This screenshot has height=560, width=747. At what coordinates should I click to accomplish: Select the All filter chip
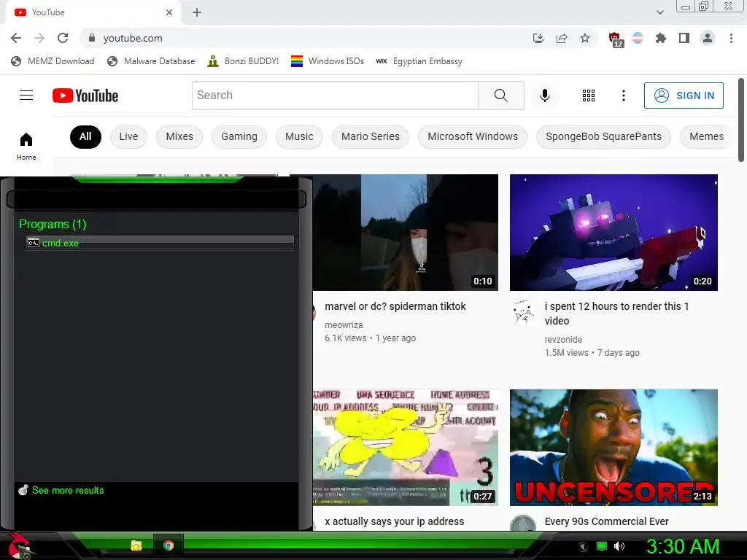[85, 136]
